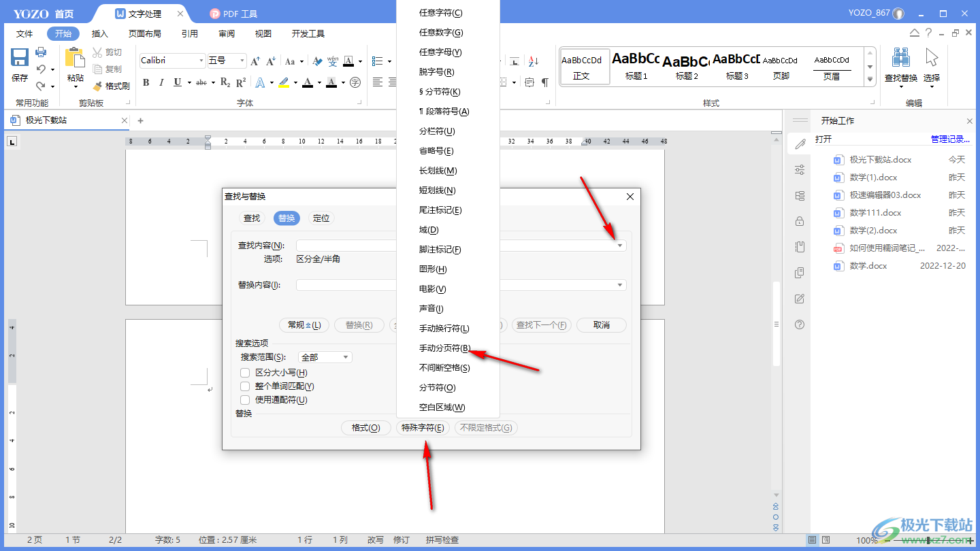Screen dimensions: 980x551
Task: Switch to the 定位 tab in dialog
Action: 321,218
